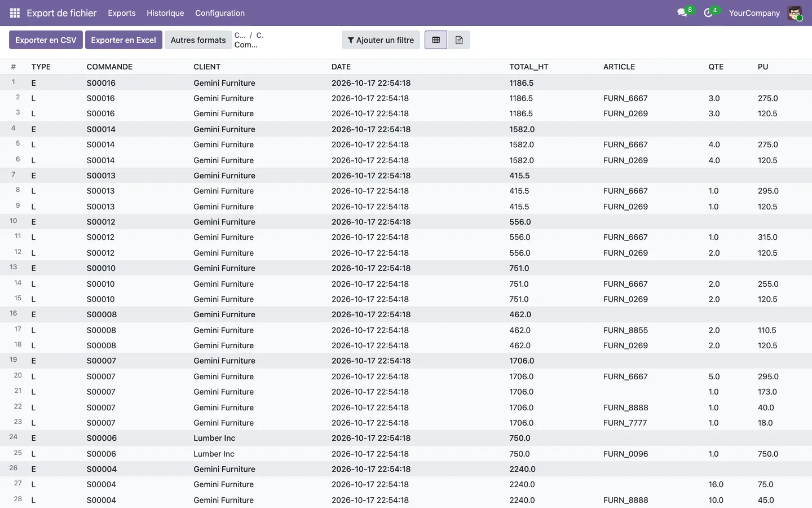Click PU value 315.0

(x=768, y=237)
